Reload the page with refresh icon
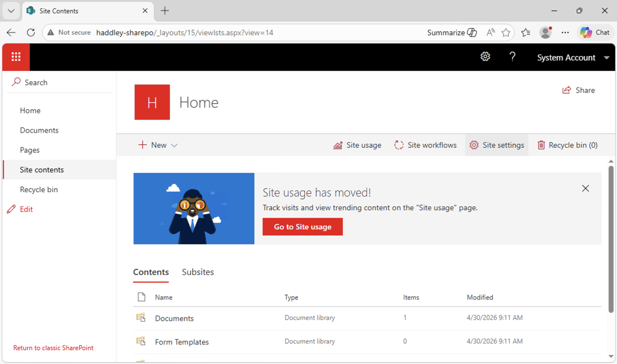This screenshot has height=364, width=617. click(x=31, y=33)
